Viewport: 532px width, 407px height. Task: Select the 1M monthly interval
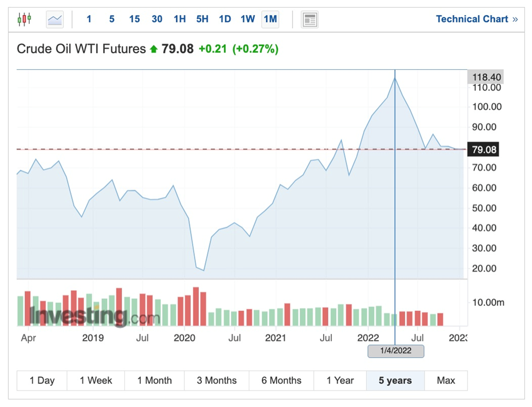point(270,19)
